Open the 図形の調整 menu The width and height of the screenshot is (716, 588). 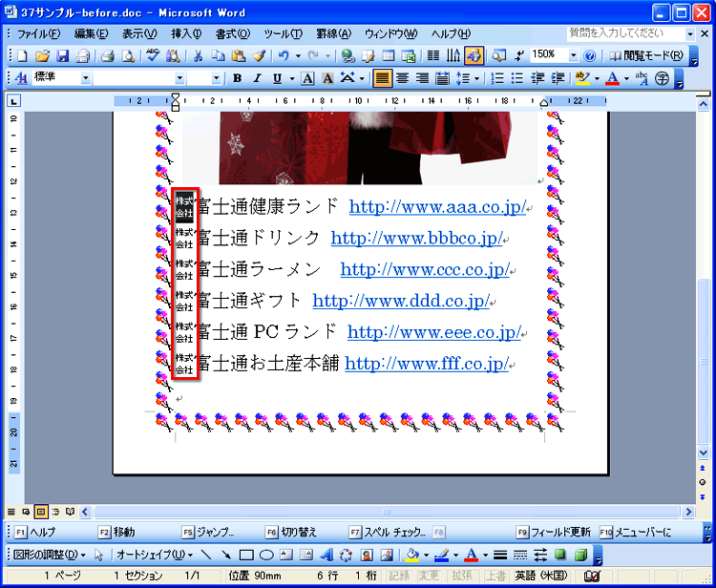click(50, 556)
